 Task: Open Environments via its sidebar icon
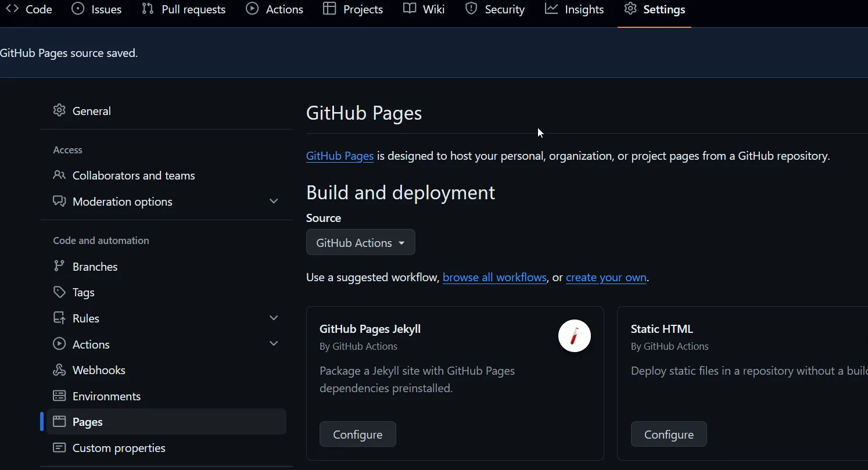pyautogui.click(x=59, y=396)
